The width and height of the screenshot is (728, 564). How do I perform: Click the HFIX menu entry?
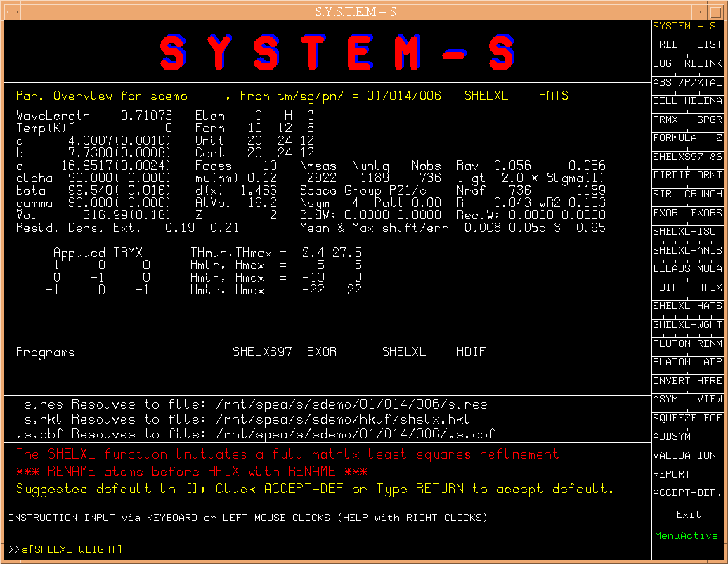click(708, 287)
